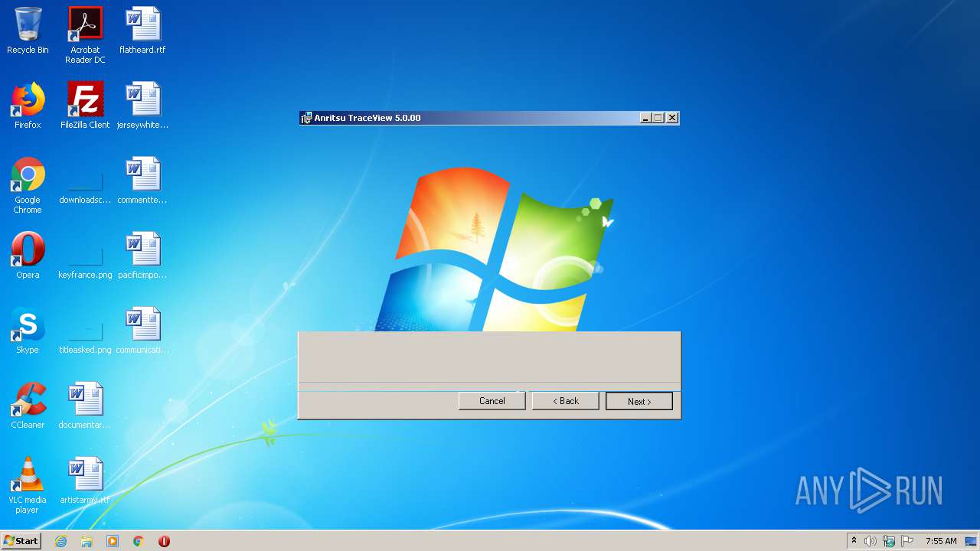Click Next in the TraceView installer

point(639,401)
